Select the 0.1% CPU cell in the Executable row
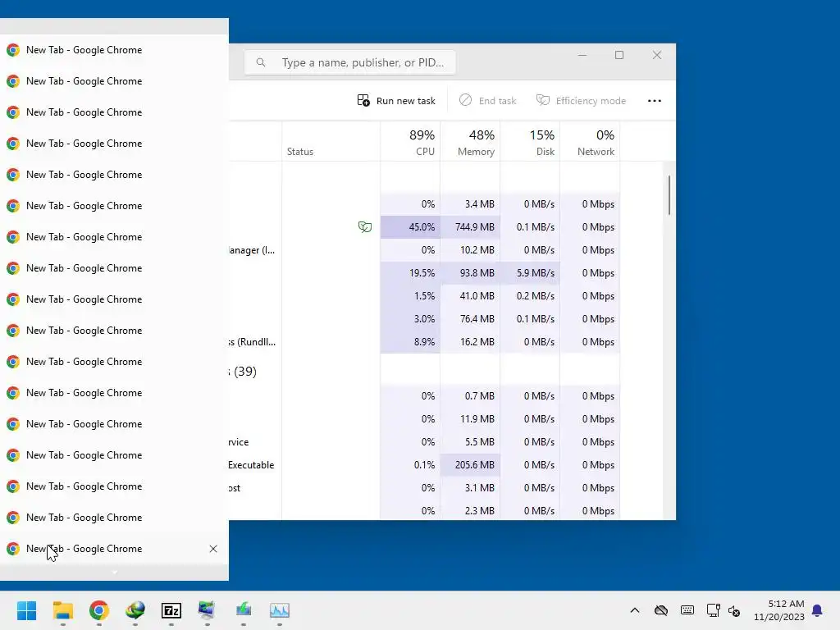Viewport: 840px width, 630px height. 410,465
